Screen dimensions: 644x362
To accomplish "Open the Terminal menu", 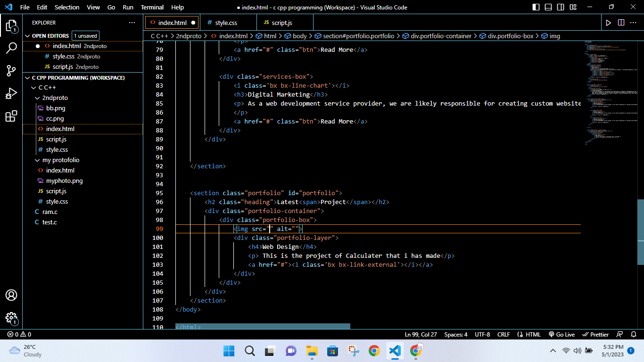I will coord(152,7).
